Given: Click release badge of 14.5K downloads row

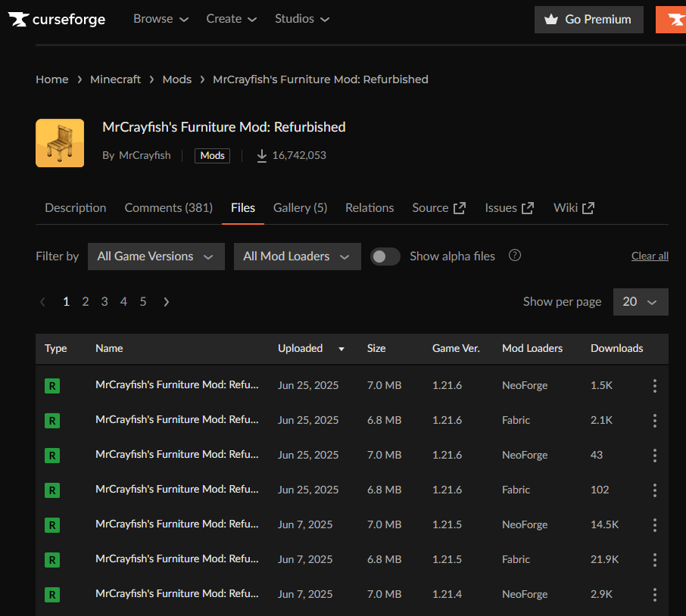Looking at the screenshot, I should 52,525.
